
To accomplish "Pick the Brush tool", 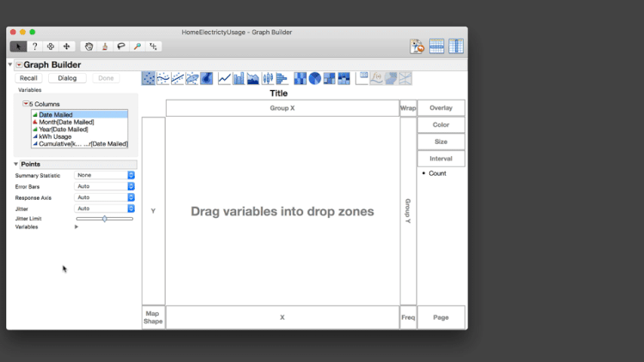I will (105, 46).
